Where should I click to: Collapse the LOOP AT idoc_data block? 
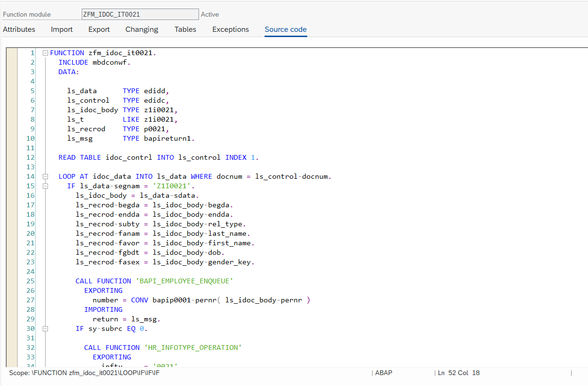tap(45, 176)
